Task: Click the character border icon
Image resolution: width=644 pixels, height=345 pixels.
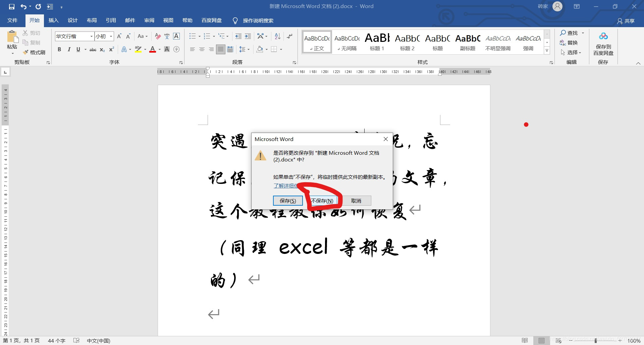Action: [x=176, y=36]
